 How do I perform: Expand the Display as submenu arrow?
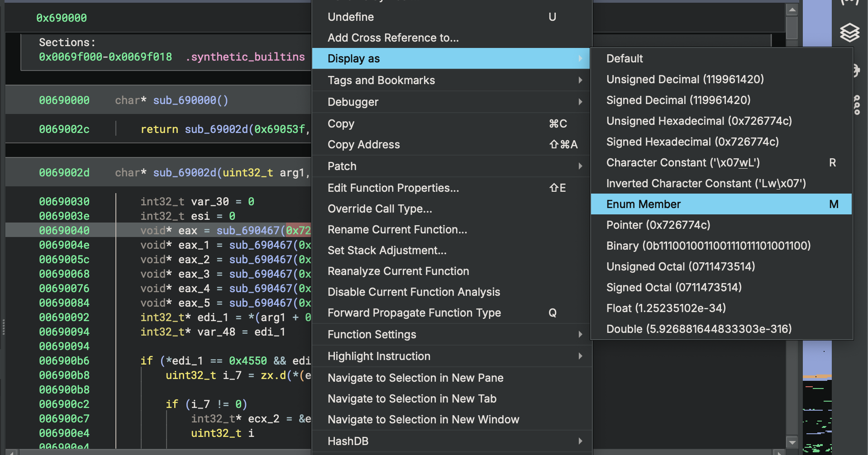click(580, 58)
